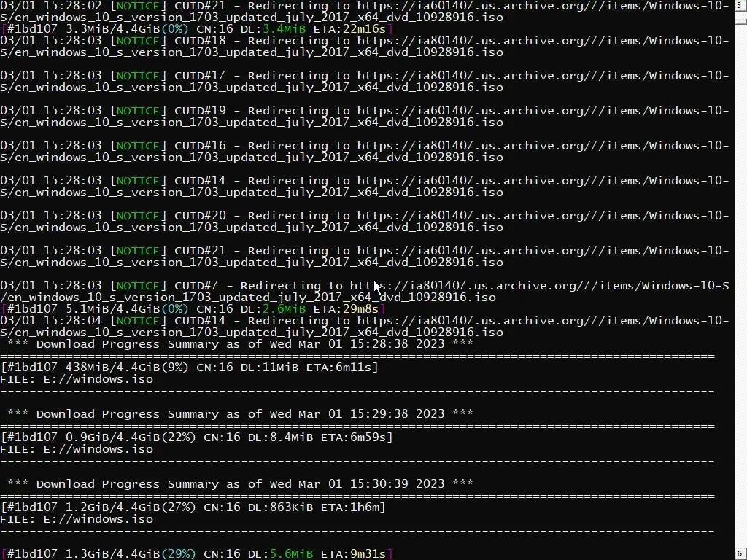The width and height of the screenshot is (747, 560).
Task: Click FILE: E://windows.iso under the 9% progress
Action: 77,379
